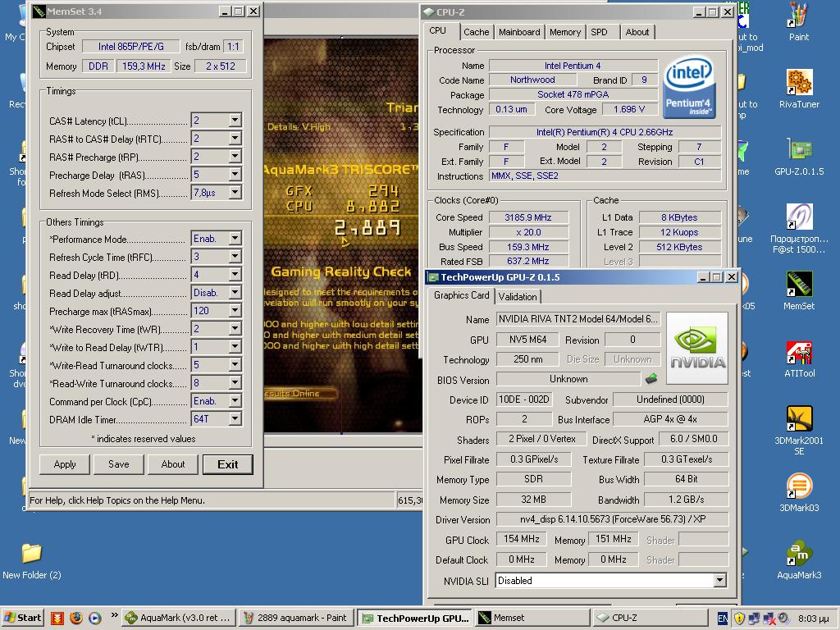The height and width of the screenshot is (630, 840).
Task: Open the AquaMark3 desktop shortcut
Action: 799,559
